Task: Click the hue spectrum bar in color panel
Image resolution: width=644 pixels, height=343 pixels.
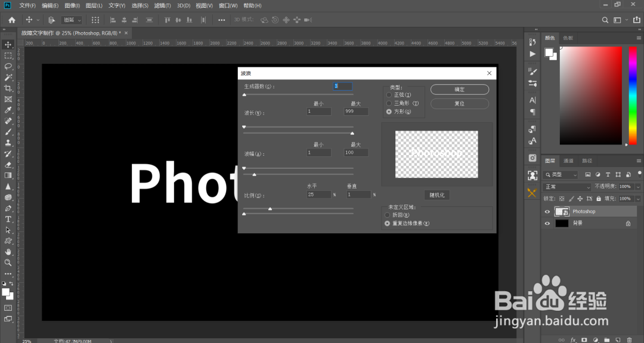Action: tap(633, 95)
